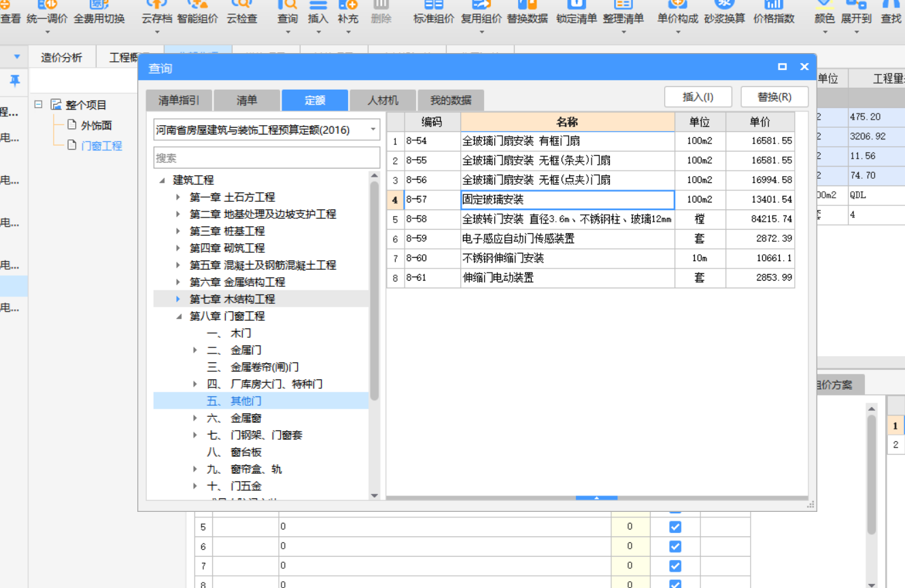Screen dimensions: 905x588
Task: Click the 补充 toolbar icon
Action: [347, 13]
